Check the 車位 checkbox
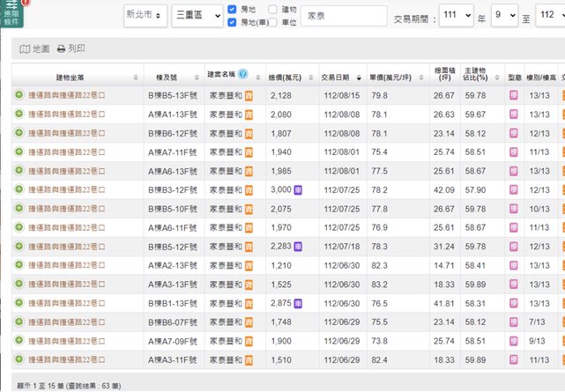Screen dimensions: 565x392 click(x=273, y=22)
